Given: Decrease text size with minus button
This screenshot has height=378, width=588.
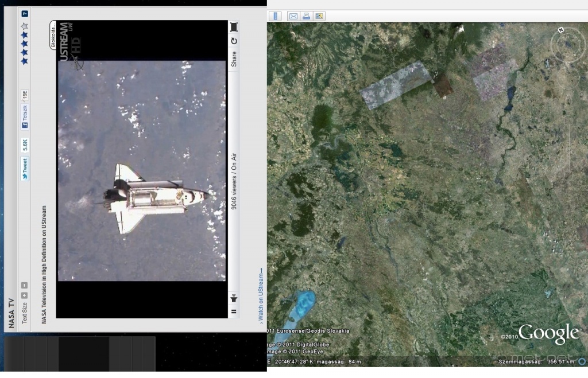Looking at the screenshot, I should click(x=25, y=285).
